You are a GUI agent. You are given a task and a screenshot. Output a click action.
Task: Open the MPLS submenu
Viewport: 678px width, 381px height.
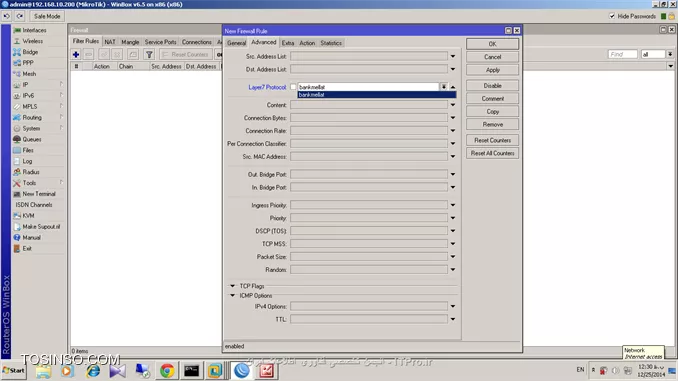click(29, 106)
